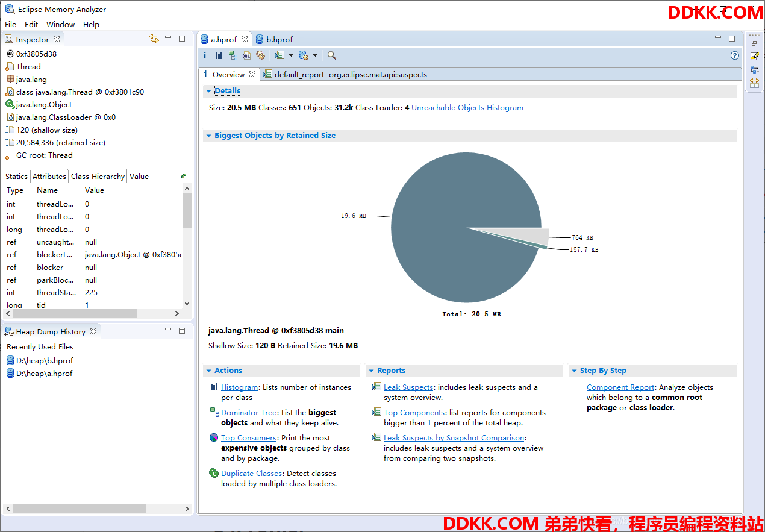
Task: Maximize the Heap Dump History panel
Action: point(182,331)
